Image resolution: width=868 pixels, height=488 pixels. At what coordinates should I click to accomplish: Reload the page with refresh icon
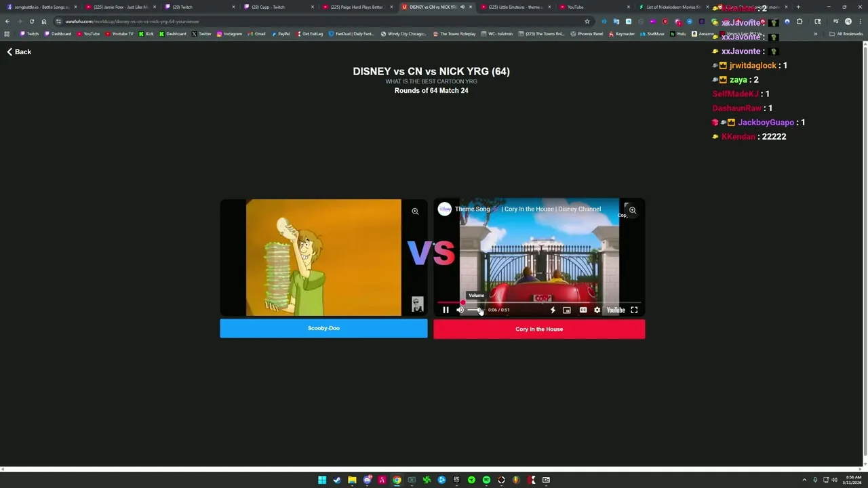tap(31, 21)
